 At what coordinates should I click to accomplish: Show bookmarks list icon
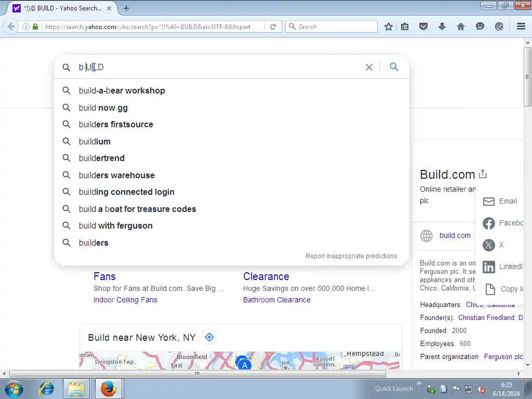pyautogui.click(x=405, y=26)
